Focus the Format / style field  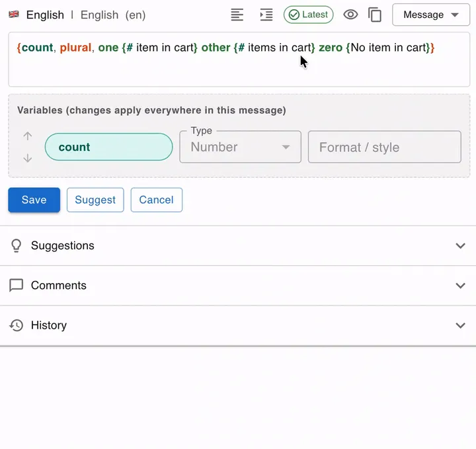(384, 147)
